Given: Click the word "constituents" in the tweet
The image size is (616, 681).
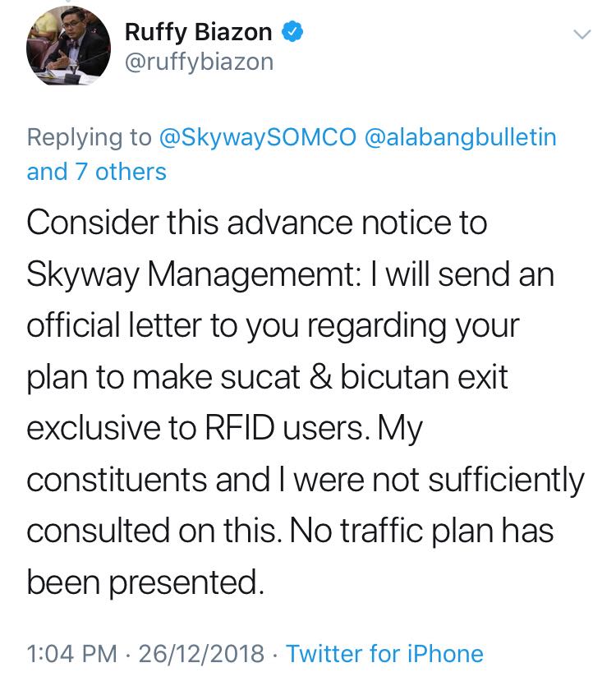Looking at the screenshot, I should pyautogui.click(x=115, y=480).
